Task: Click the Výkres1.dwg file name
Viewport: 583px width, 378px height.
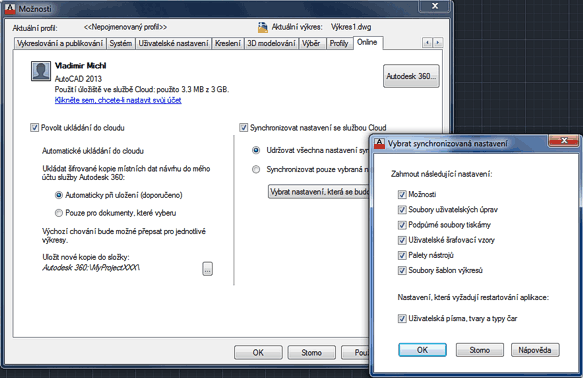Action: coord(351,27)
